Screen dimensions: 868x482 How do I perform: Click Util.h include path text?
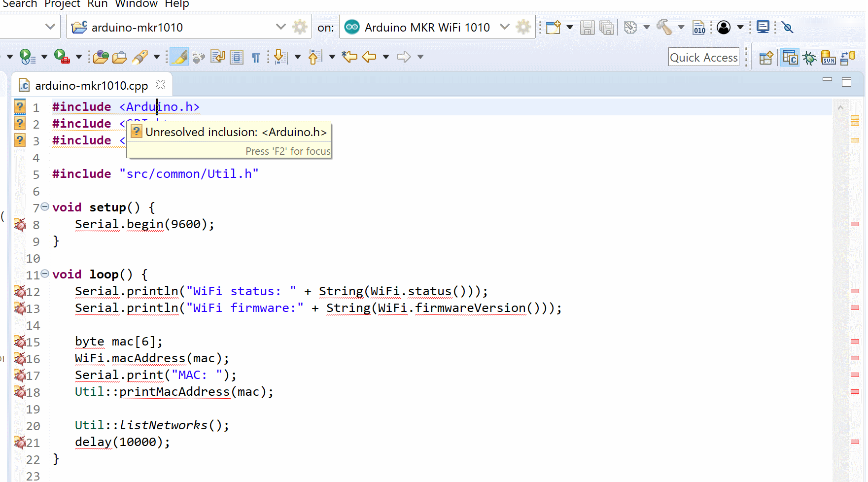click(x=189, y=173)
